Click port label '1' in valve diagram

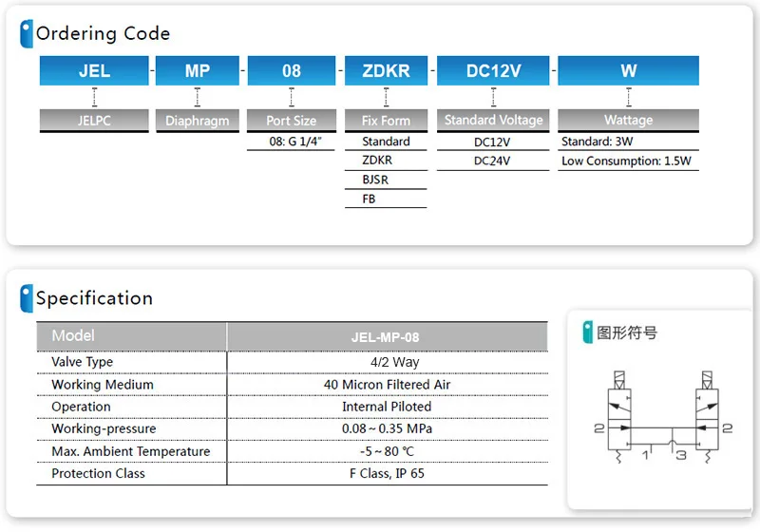click(645, 455)
